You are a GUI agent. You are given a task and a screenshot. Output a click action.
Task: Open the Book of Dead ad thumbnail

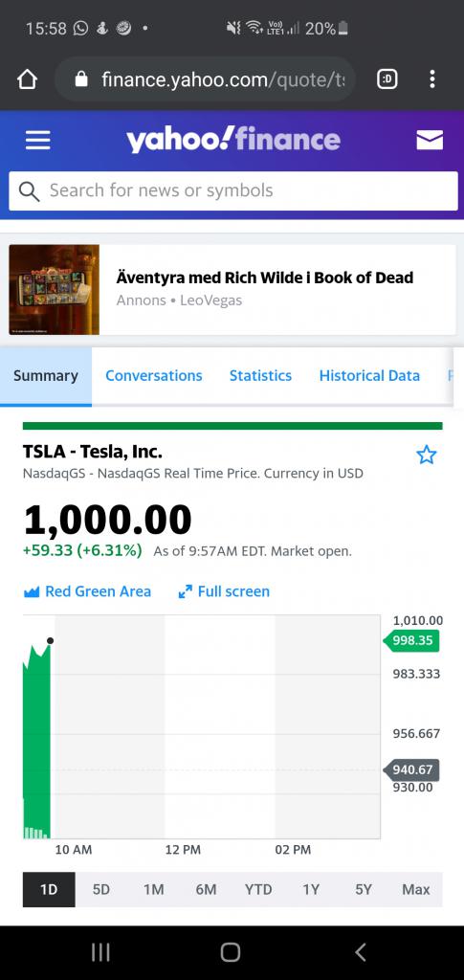55,289
